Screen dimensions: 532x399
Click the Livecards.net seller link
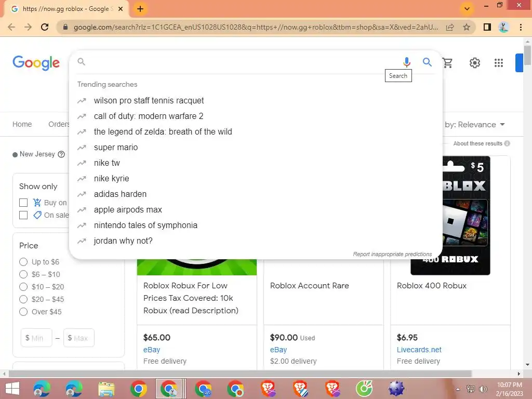(419, 350)
